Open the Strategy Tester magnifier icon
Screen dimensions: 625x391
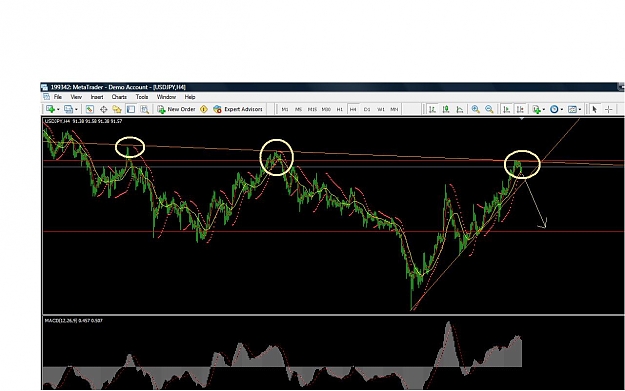pos(144,109)
